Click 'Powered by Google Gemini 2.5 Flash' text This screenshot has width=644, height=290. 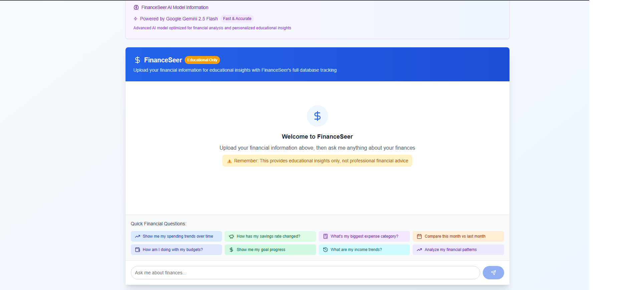(x=179, y=19)
